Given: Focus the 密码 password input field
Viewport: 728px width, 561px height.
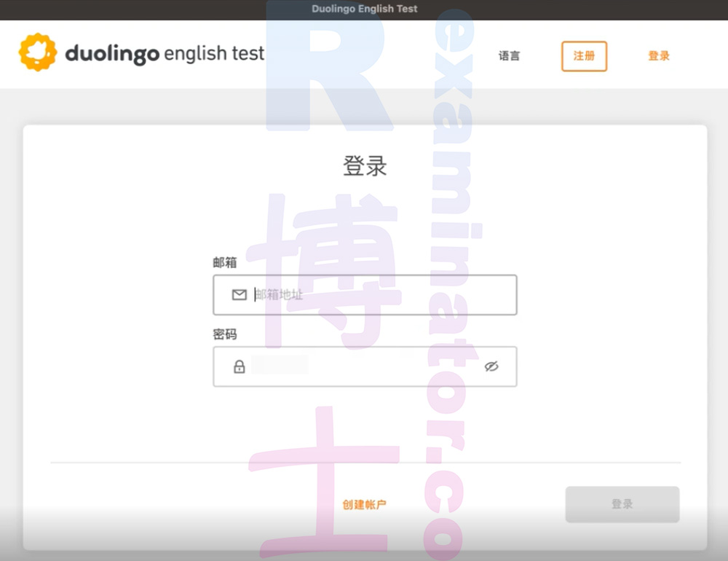Looking at the screenshot, I should 365,366.
